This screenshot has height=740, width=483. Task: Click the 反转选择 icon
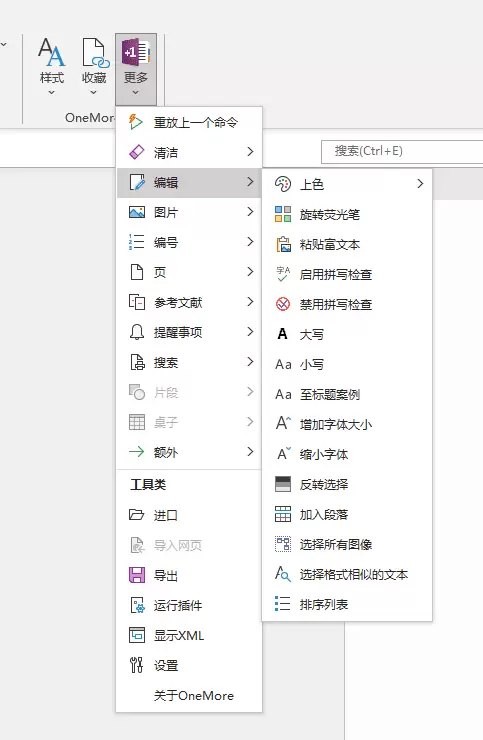click(283, 484)
